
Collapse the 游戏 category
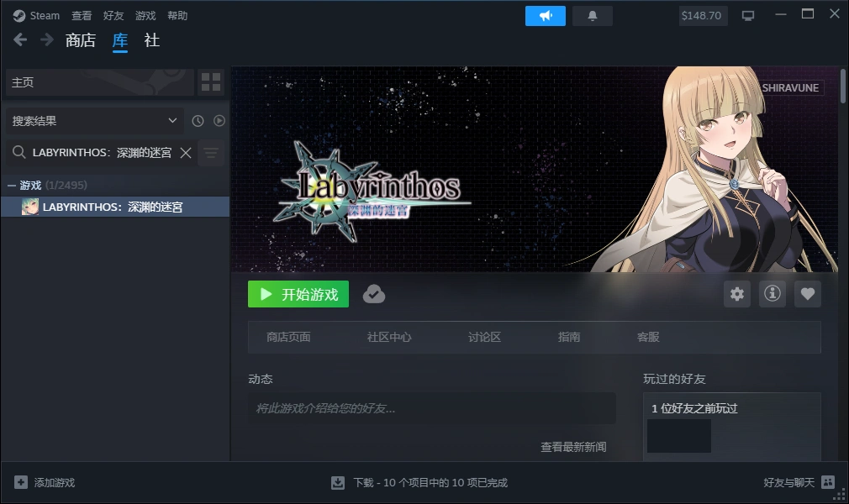(x=12, y=185)
